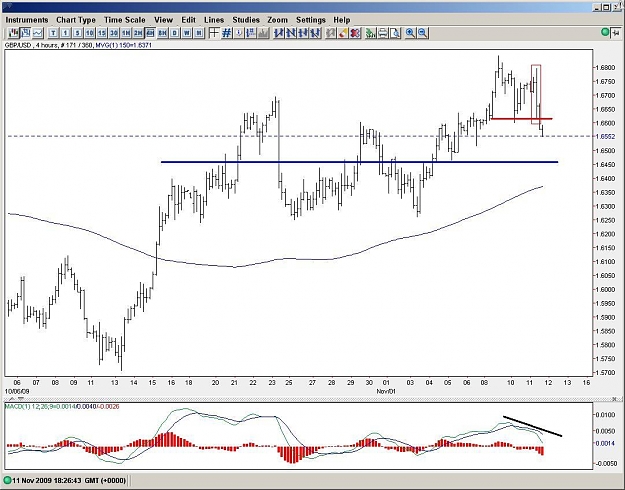Click the 1.6552 current price label
Viewport: 625px width, 490px height.
(x=605, y=136)
